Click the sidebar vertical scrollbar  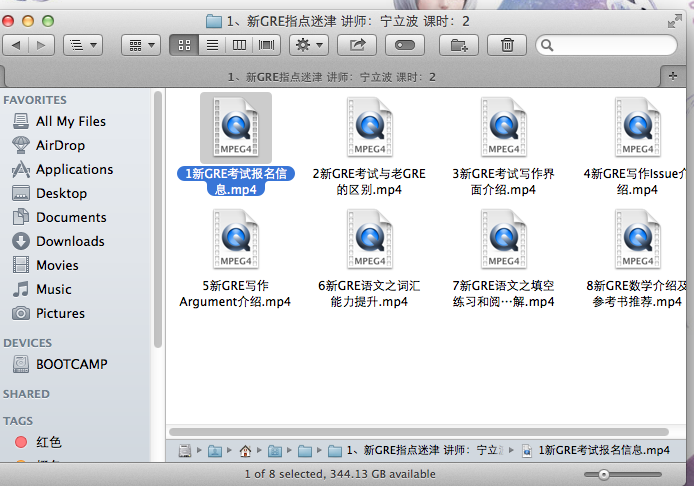coord(158,220)
